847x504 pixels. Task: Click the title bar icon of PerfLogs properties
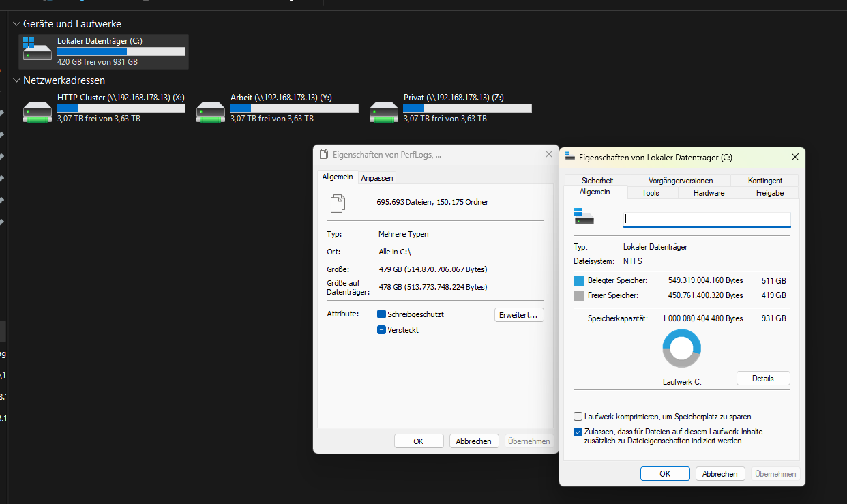[323, 155]
